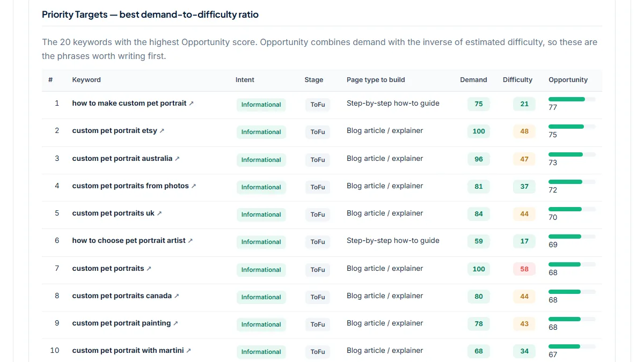Click Difficulty value 48 in the etsy row
Screen dimensions: 644x362
[x=524, y=131]
